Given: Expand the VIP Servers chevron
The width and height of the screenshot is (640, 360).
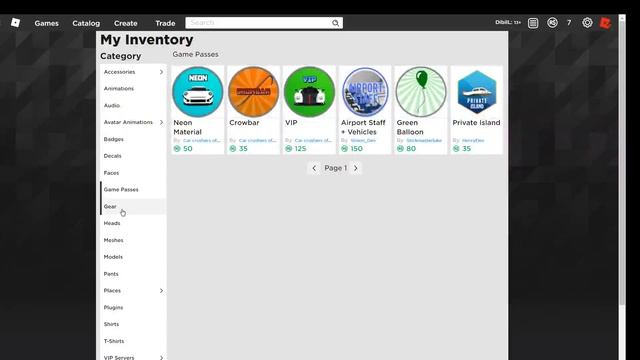Looking at the screenshot, I should click(x=161, y=358).
